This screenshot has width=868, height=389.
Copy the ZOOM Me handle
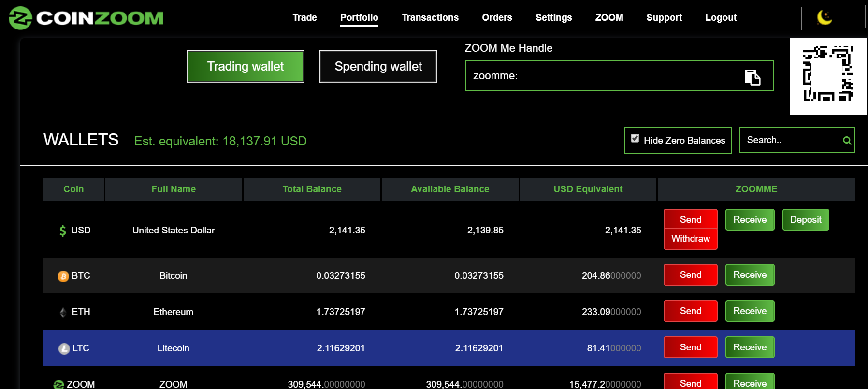point(752,77)
